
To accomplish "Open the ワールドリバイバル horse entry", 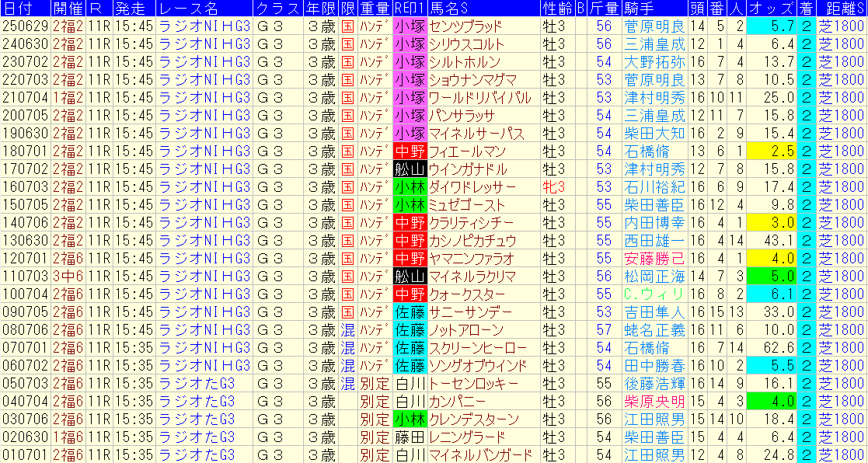I will 479,97.
